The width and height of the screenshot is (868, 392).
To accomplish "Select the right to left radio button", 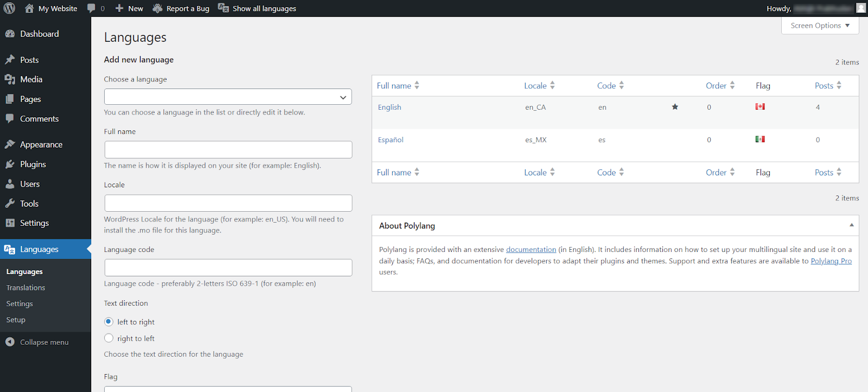I will 108,338.
